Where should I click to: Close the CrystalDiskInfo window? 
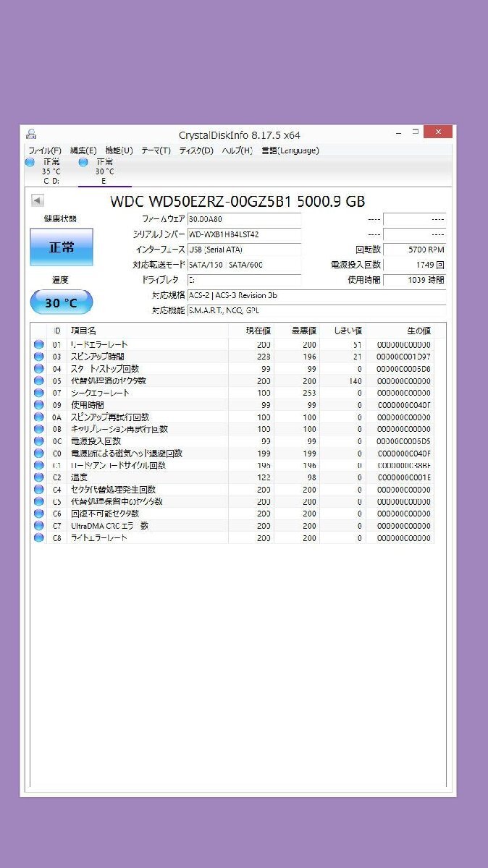[x=439, y=132]
